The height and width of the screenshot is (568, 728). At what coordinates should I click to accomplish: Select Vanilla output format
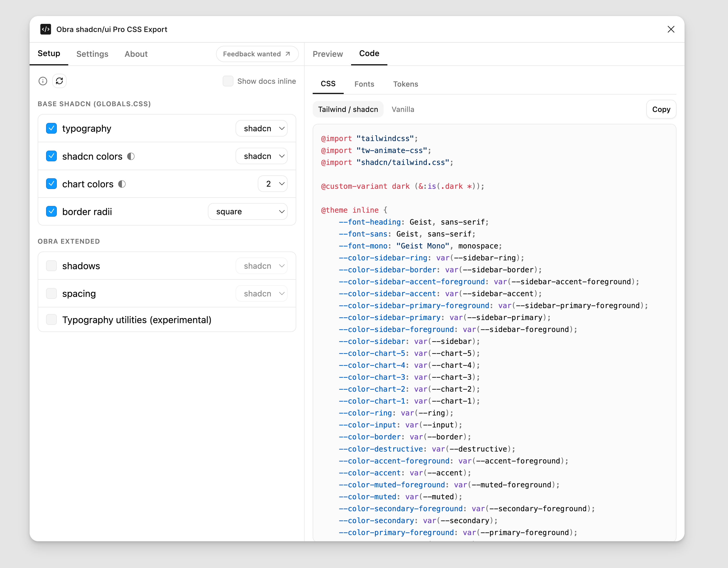[x=403, y=109]
